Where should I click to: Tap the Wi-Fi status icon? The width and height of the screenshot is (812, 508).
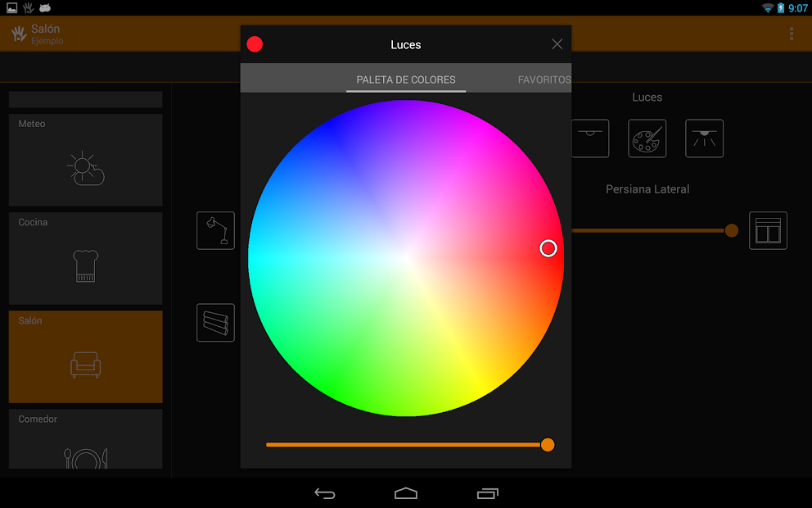[768, 7]
